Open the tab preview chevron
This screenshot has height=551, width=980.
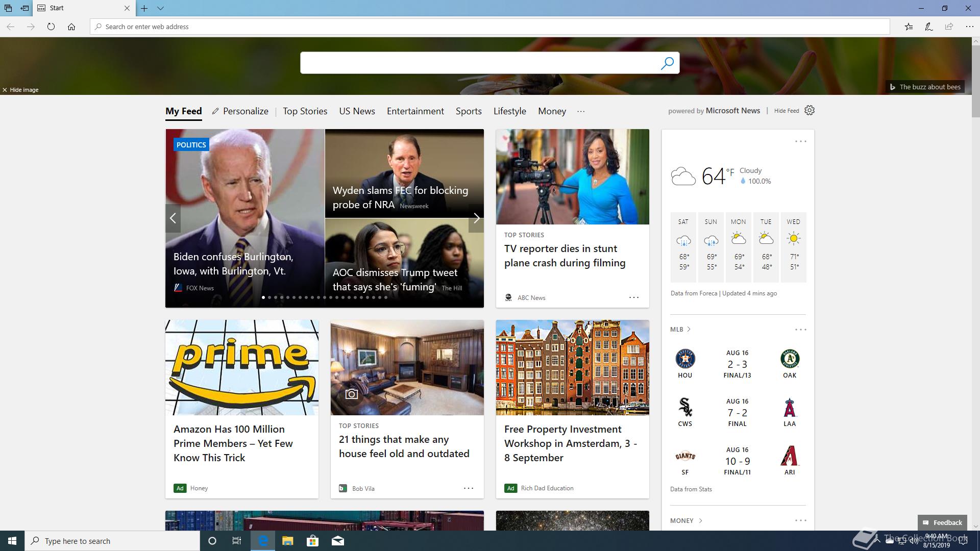tap(160, 8)
